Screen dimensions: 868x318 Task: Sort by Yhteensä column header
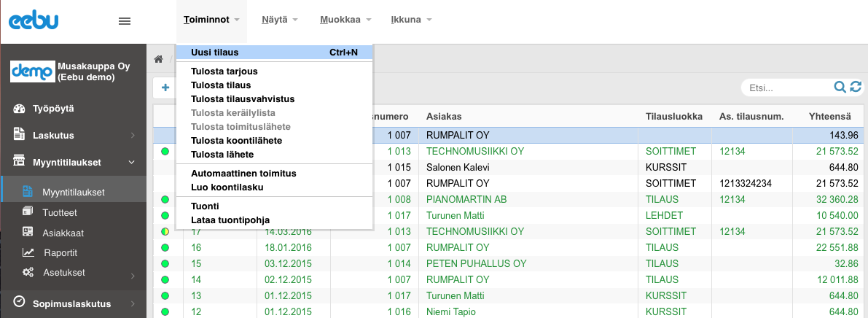click(x=829, y=117)
